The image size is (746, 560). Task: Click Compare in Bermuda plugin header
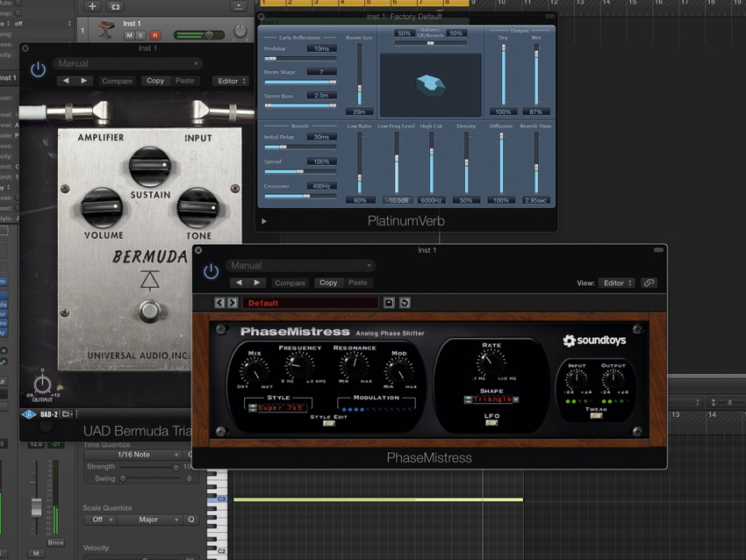click(117, 81)
